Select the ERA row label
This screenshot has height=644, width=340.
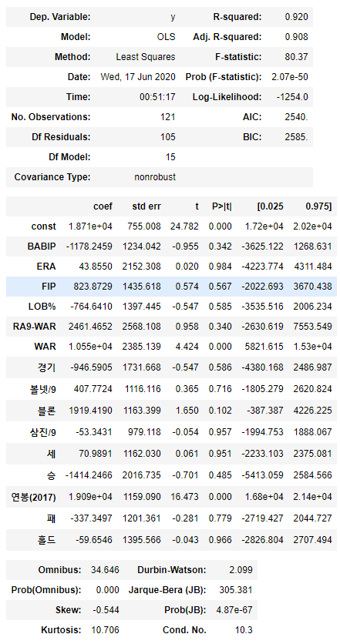(47, 267)
